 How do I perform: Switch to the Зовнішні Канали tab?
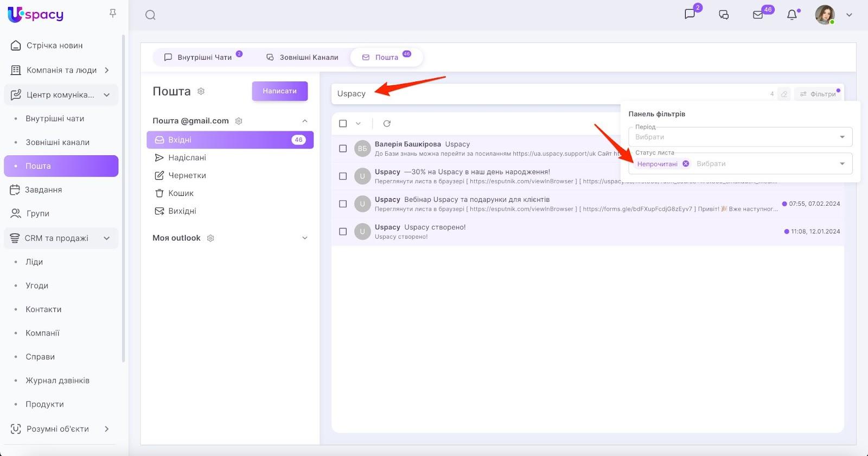point(303,57)
